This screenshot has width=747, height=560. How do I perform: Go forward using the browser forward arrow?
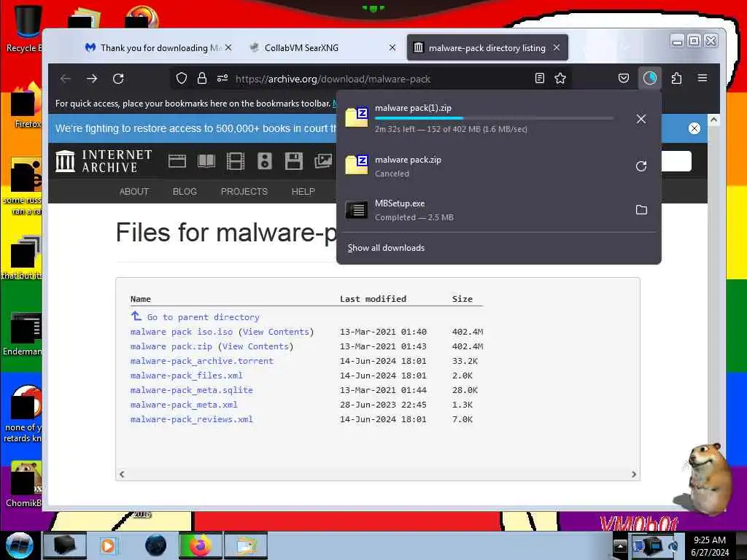[x=92, y=79]
